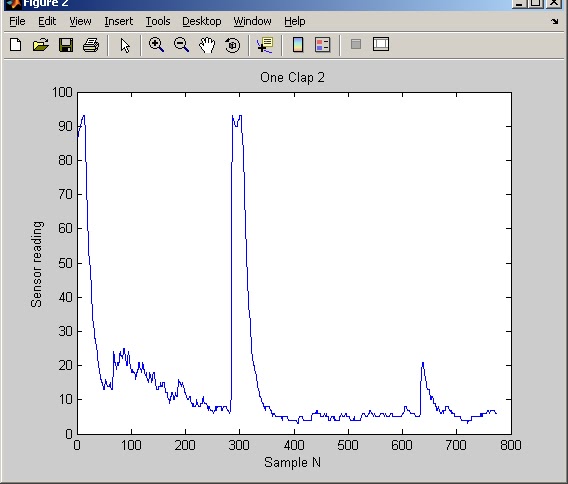Select the Zoom In magnifier tool
Viewport: 568px width, 484px height.
[156, 45]
